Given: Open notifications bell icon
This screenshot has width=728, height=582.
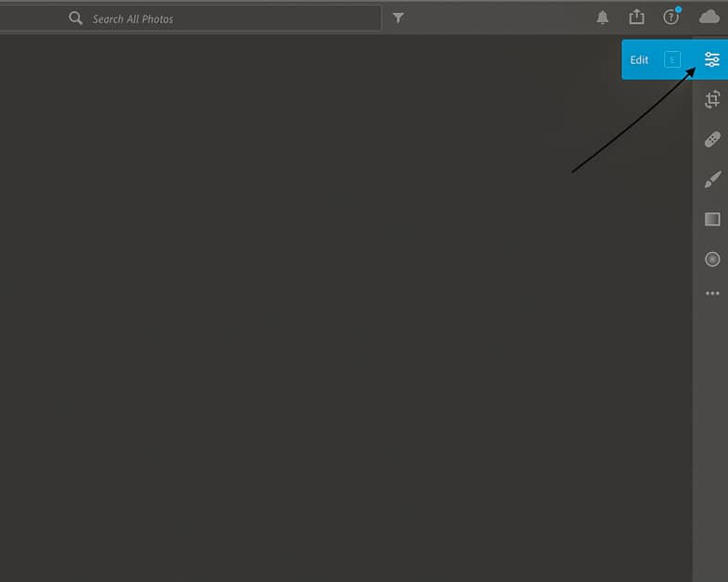Looking at the screenshot, I should pyautogui.click(x=602, y=18).
